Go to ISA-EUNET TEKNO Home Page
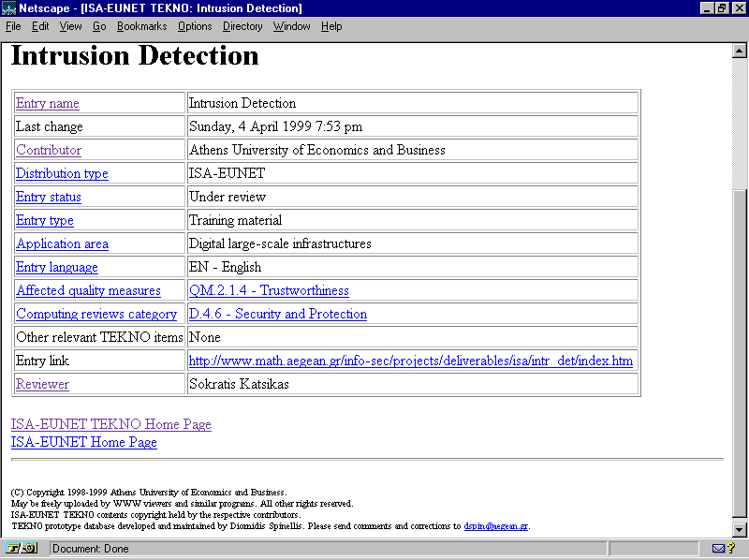The width and height of the screenshot is (749, 560). pos(110,424)
